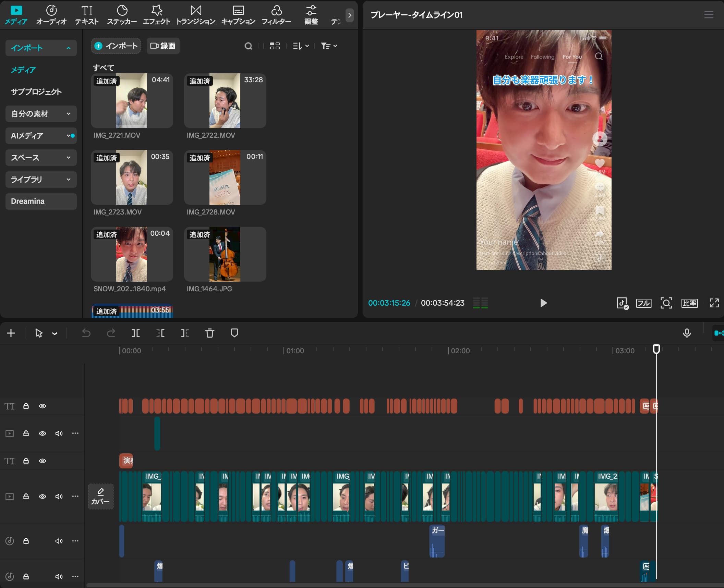This screenshot has height=588, width=724.
Task: Select サブプロジェクト in the sidebar
Action: tap(36, 92)
